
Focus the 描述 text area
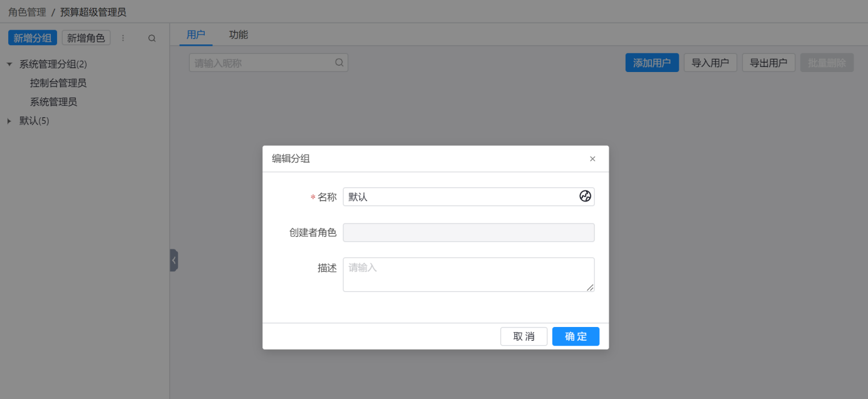click(x=468, y=274)
